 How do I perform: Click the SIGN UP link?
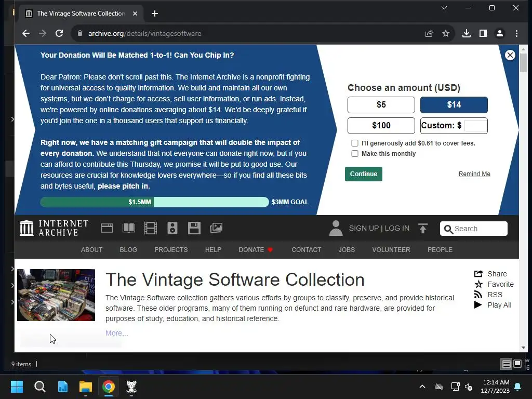(x=364, y=229)
